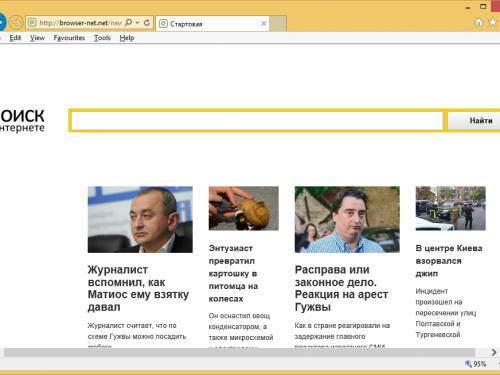Viewport: 500px width, 375px height.
Task: Refresh the page with reload icon
Action: pos(147,23)
